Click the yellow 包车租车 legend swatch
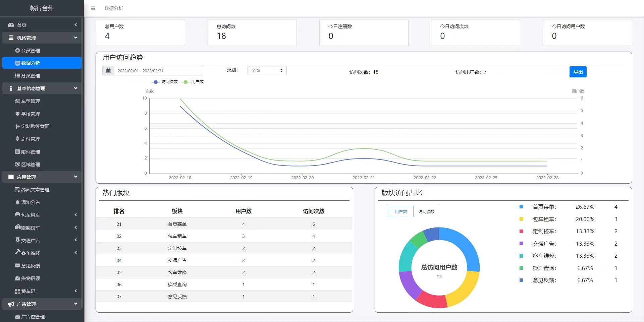644x322 pixels. tap(521, 219)
